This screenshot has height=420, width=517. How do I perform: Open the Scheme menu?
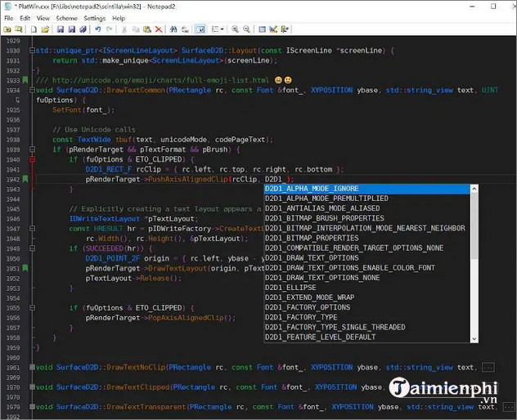(x=66, y=17)
